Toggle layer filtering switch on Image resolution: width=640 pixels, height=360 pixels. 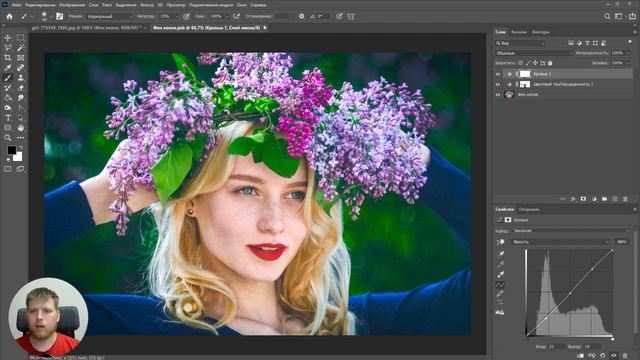click(x=630, y=42)
